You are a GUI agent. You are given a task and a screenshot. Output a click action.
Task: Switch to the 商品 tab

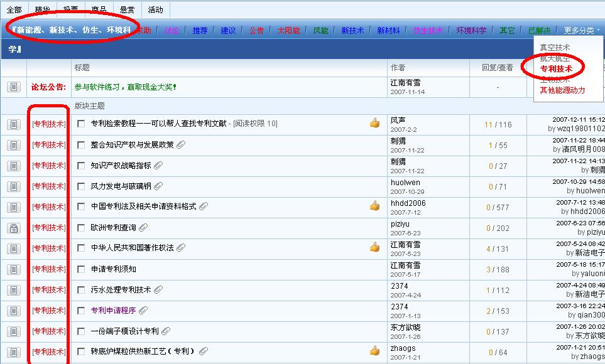(x=99, y=9)
